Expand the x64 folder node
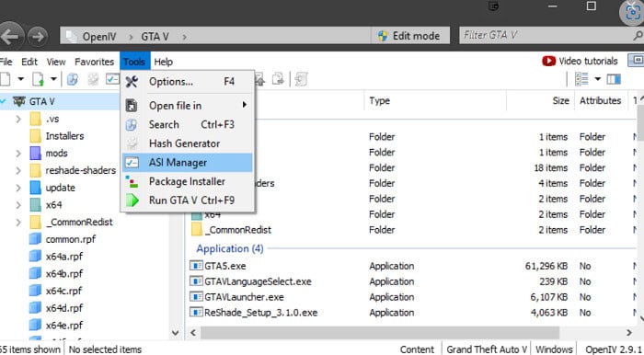Image resolution: width=644 pixels, height=355 pixels. [18, 205]
